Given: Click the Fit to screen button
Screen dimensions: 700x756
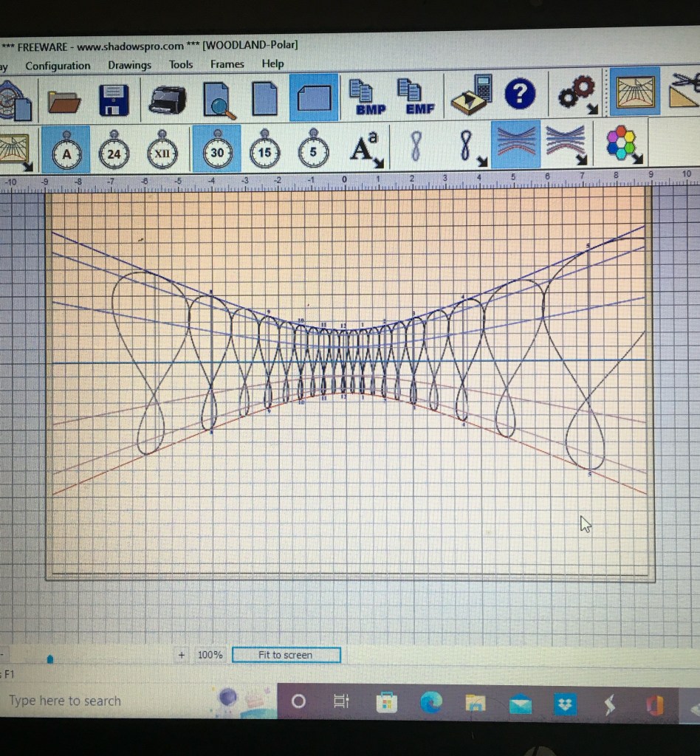Looking at the screenshot, I should click(286, 655).
